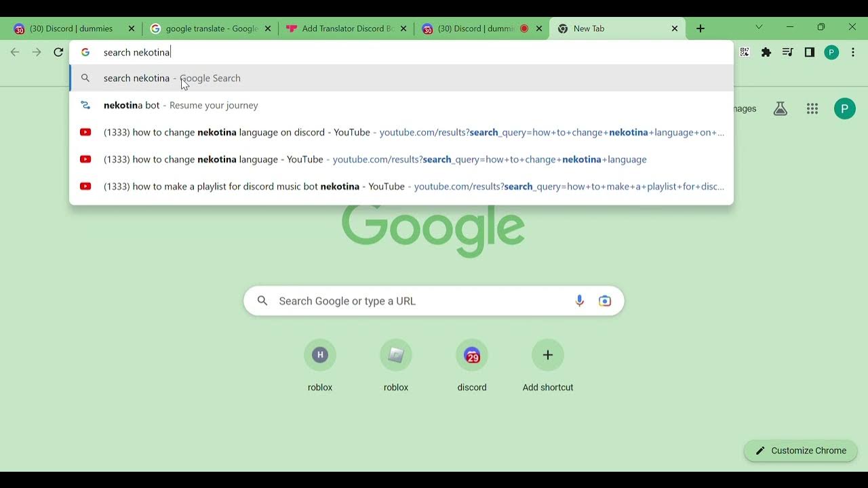The width and height of the screenshot is (868, 488).
Task: Minimize the Chrome window
Action: (x=790, y=27)
